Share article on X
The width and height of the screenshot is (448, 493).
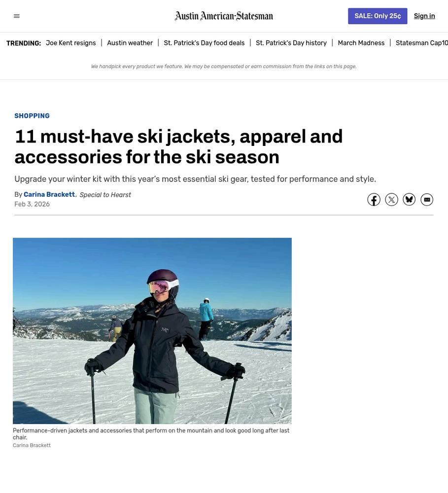pos(391,200)
